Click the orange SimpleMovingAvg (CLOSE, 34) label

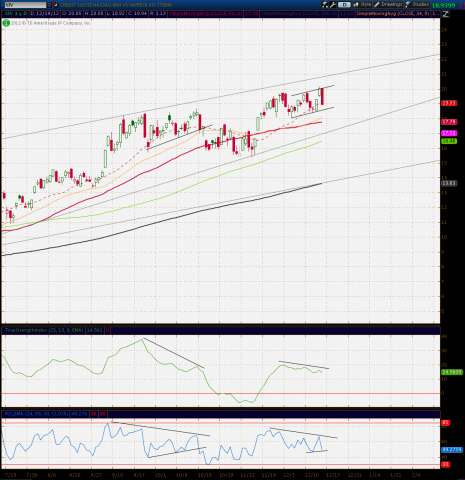(393, 14)
